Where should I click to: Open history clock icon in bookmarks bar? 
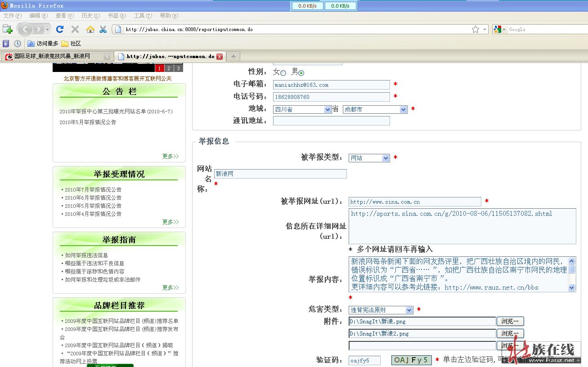pyautogui.click(x=18, y=44)
